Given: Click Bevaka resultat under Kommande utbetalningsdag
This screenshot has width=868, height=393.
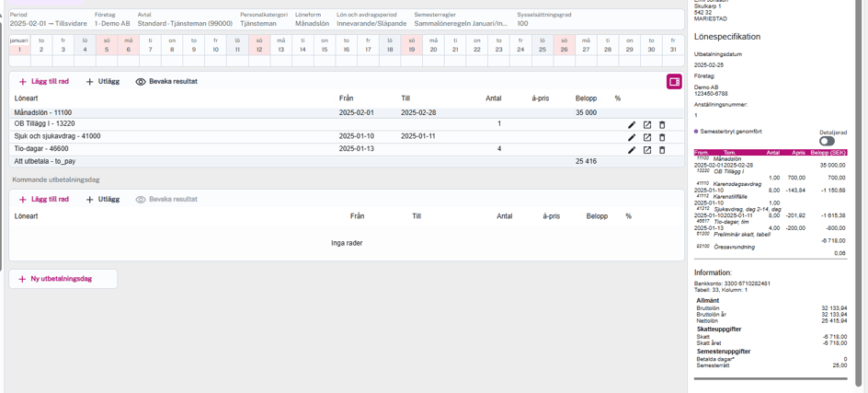Looking at the screenshot, I should tap(166, 200).
